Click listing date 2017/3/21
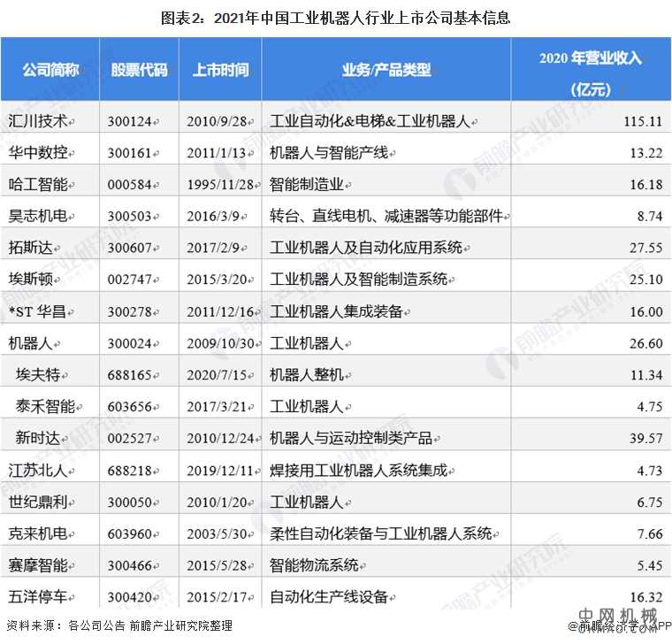 [x=217, y=407]
